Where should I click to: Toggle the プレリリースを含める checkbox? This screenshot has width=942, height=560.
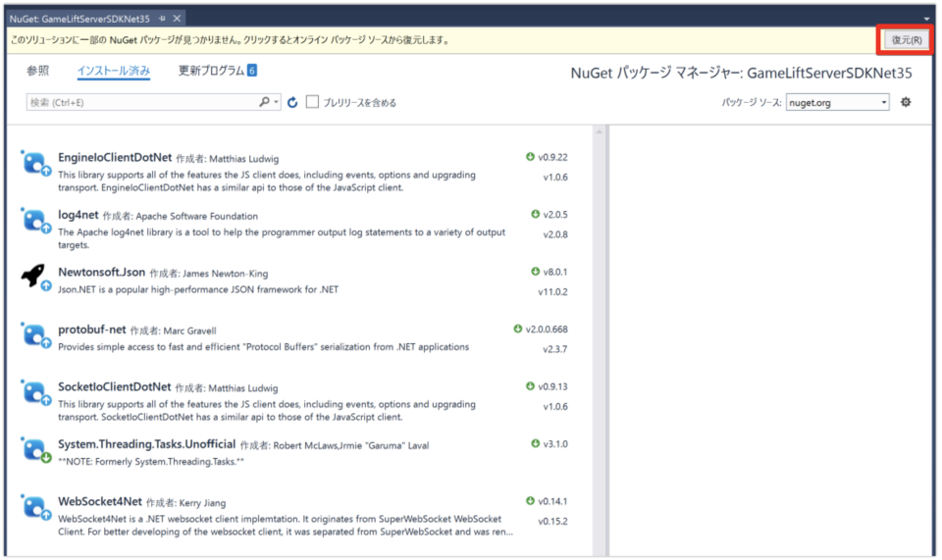click(313, 102)
